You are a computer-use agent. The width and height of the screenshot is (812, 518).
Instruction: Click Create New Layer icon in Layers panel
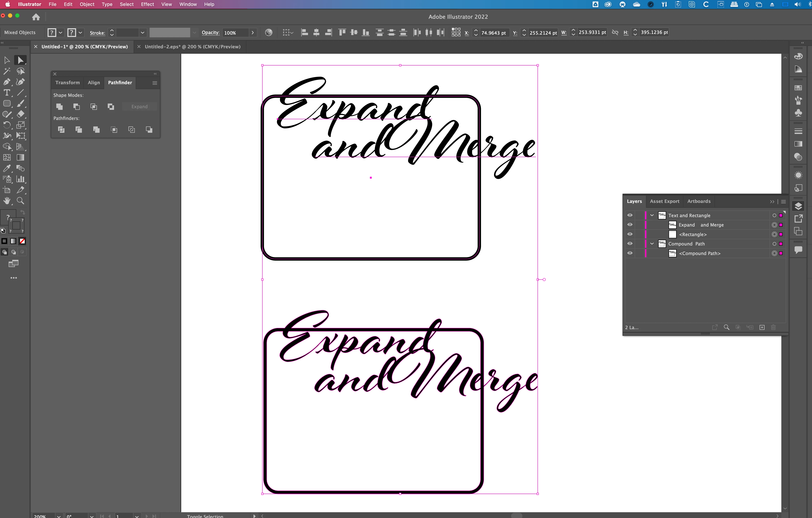coord(762,327)
